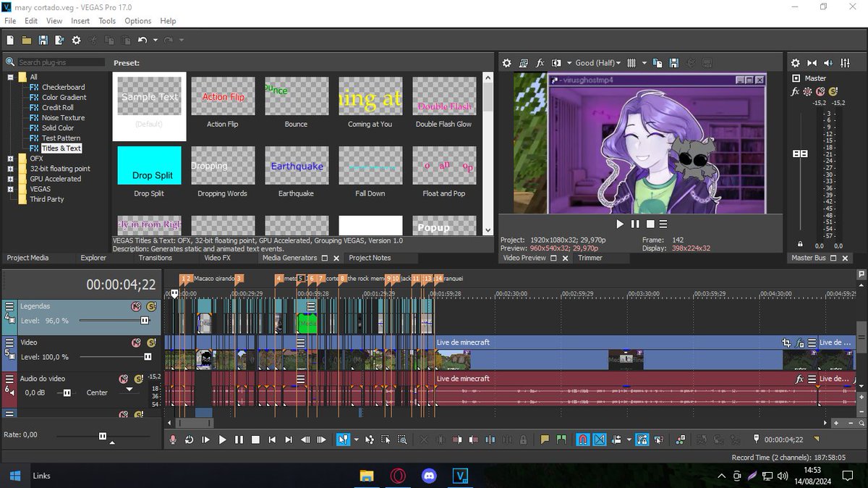Image resolution: width=868 pixels, height=488 pixels.
Task: Open the Good (Half) preview quality dropdown
Action: click(598, 63)
